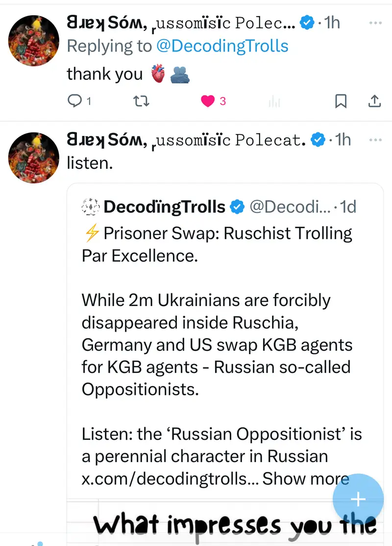Bookmark the "thank you" tweet
Screen dimensions: 392x546
click(341, 101)
